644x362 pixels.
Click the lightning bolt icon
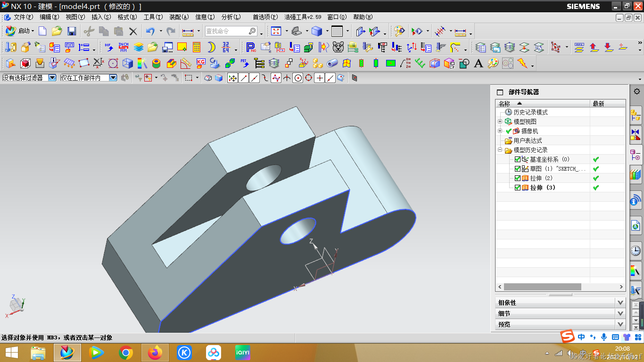[x=522, y=63]
